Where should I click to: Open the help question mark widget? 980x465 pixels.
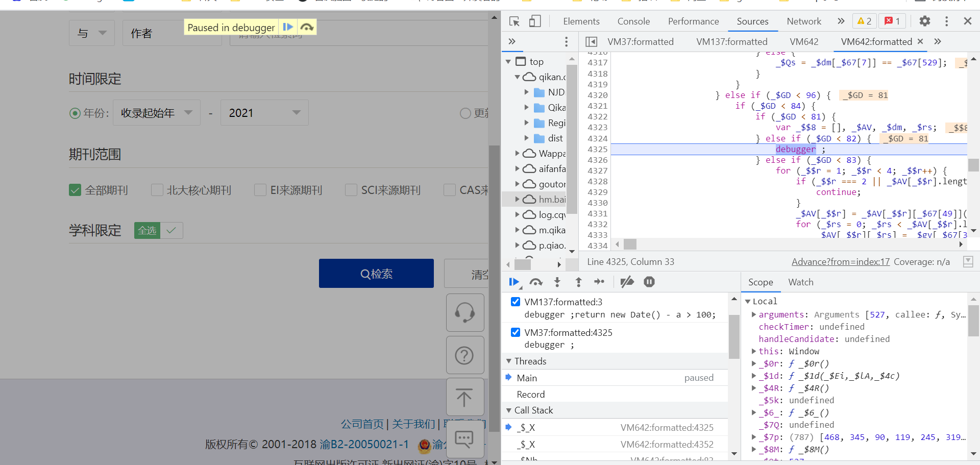tap(465, 355)
